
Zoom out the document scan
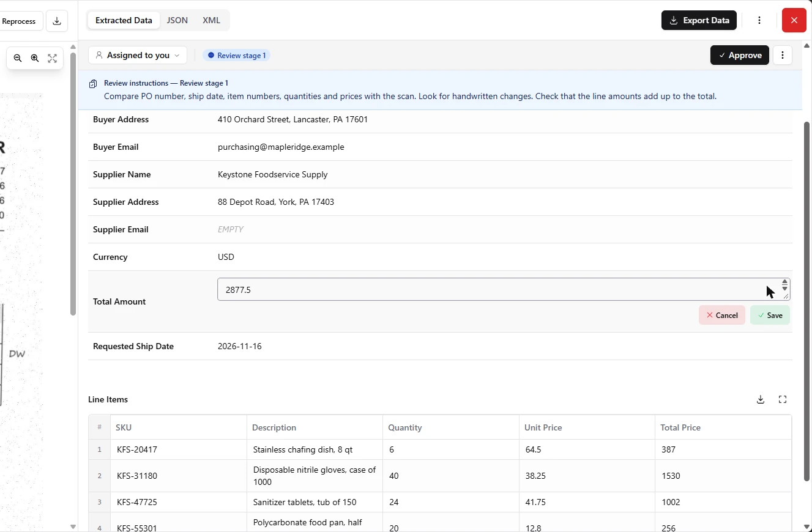click(18, 58)
